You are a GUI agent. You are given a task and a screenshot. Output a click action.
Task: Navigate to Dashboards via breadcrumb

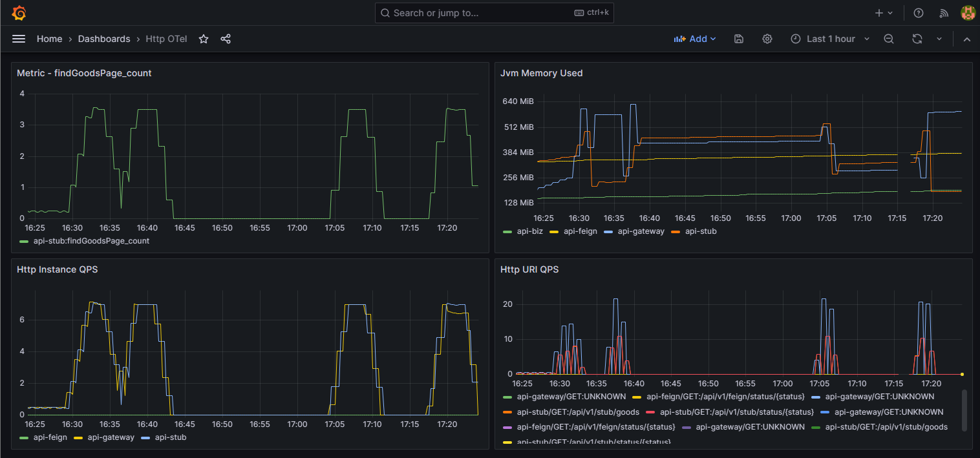[104, 39]
